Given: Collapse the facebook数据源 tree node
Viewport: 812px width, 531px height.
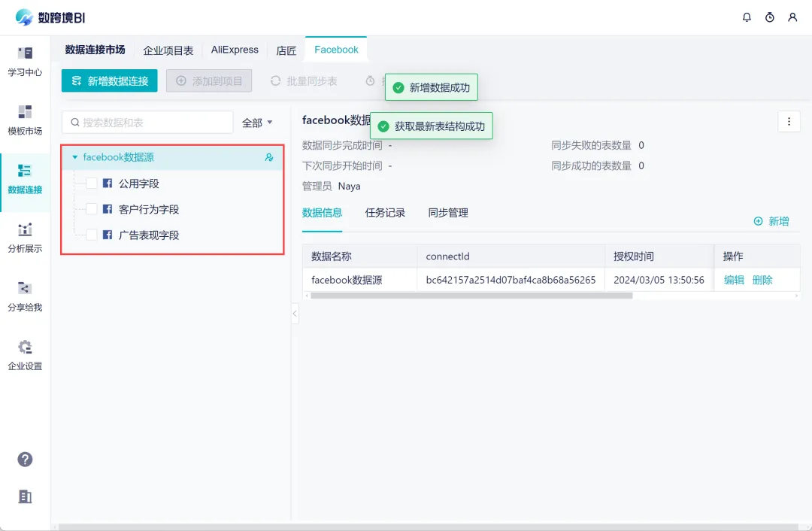Looking at the screenshot, I should coord(74,158).
